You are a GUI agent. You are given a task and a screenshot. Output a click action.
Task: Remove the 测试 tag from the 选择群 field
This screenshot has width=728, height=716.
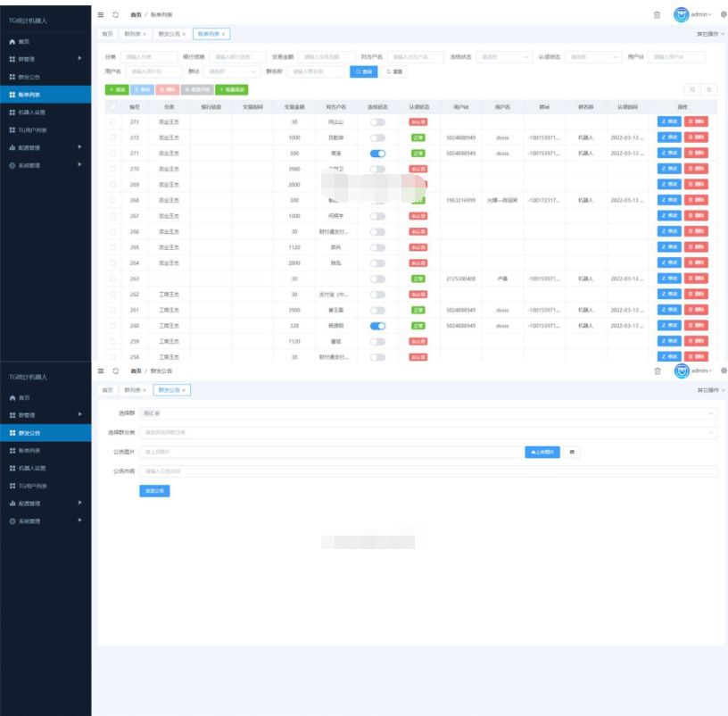pyautogui.click(x=158, y=413)
